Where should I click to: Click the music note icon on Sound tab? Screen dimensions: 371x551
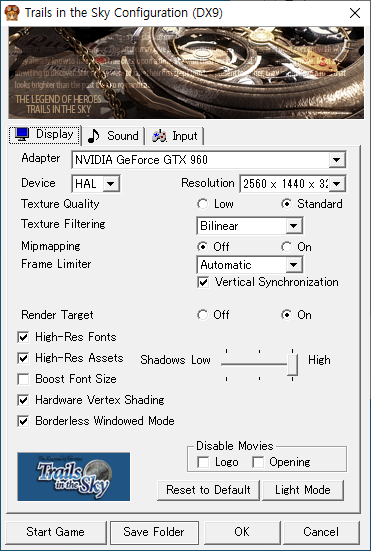tap(93, 136)
